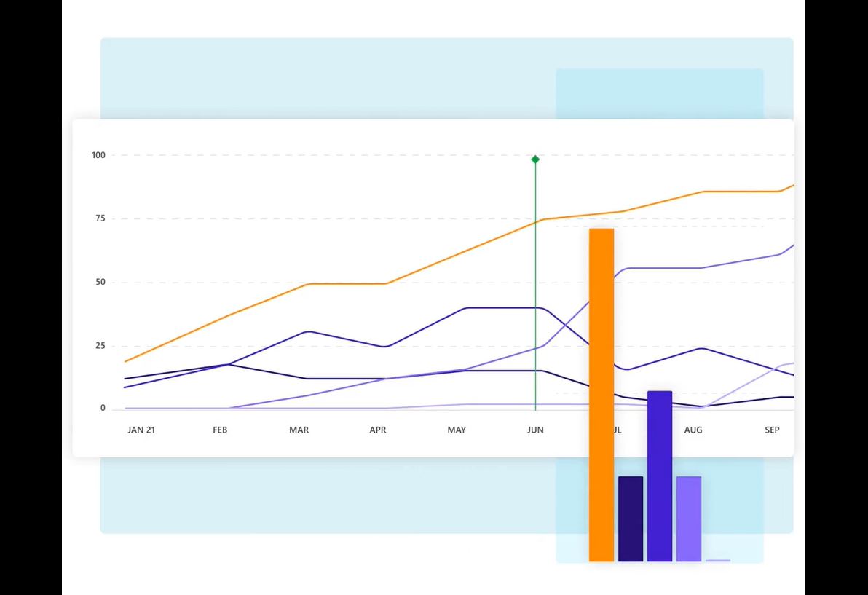Click the JUN axis label

535,430
